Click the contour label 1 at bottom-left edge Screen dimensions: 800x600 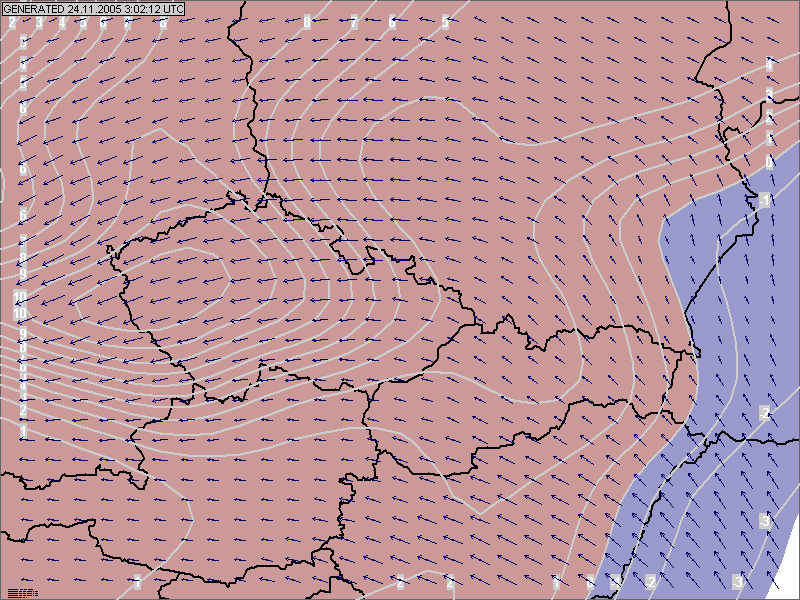pyautogui.click(x=138, y=582)
